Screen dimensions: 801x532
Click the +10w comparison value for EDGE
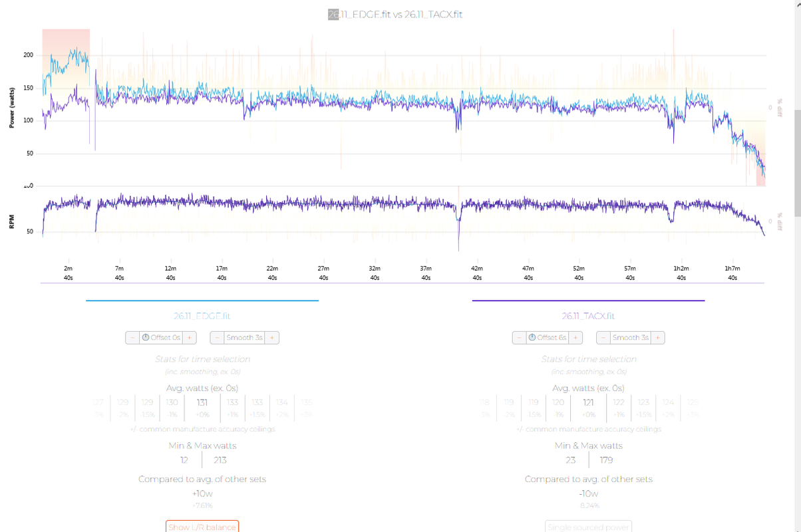(202, 493)
